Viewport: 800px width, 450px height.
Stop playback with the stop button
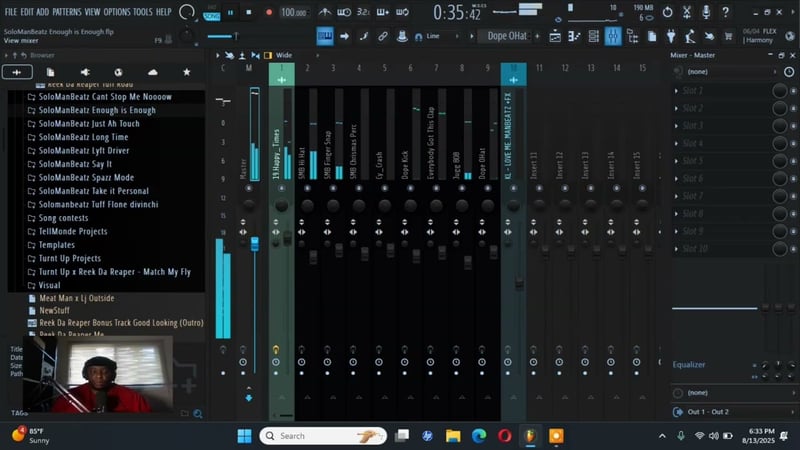[248, 12]
